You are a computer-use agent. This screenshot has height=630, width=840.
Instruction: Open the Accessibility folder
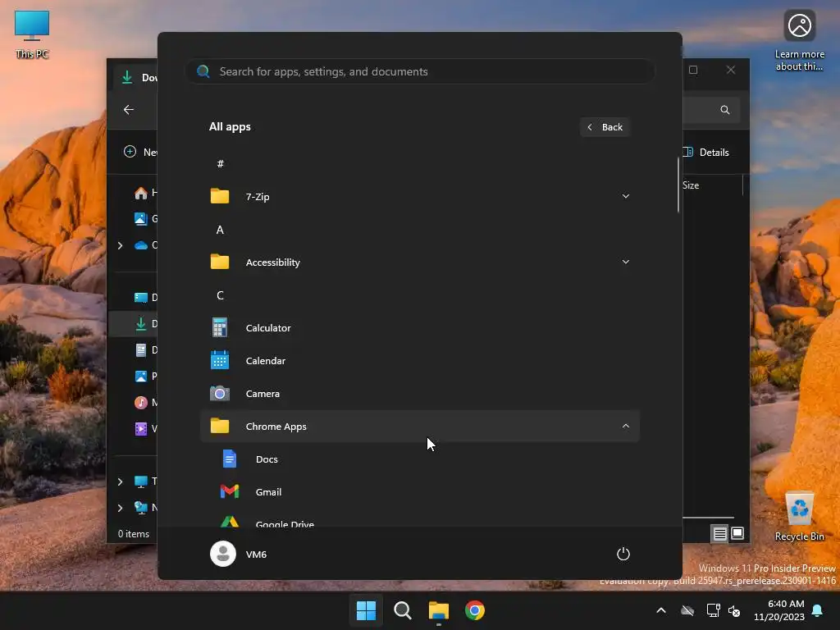[419, 262]
